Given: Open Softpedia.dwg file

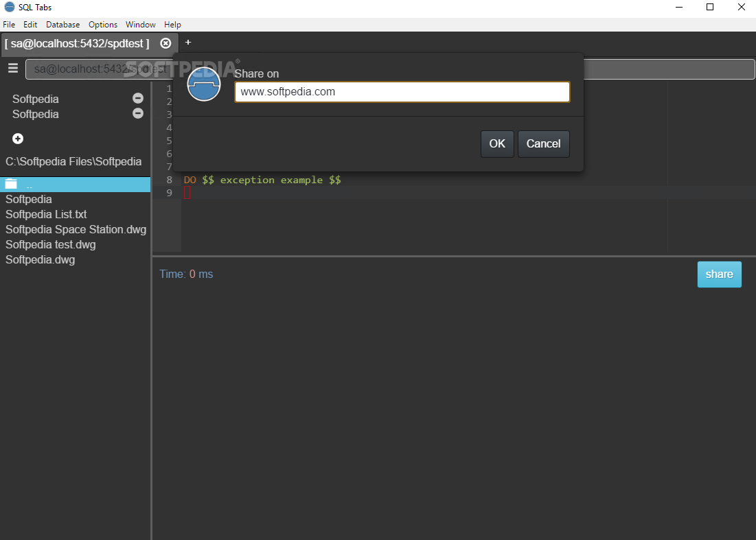Looking at the screenshot, I should coord(40,259).
